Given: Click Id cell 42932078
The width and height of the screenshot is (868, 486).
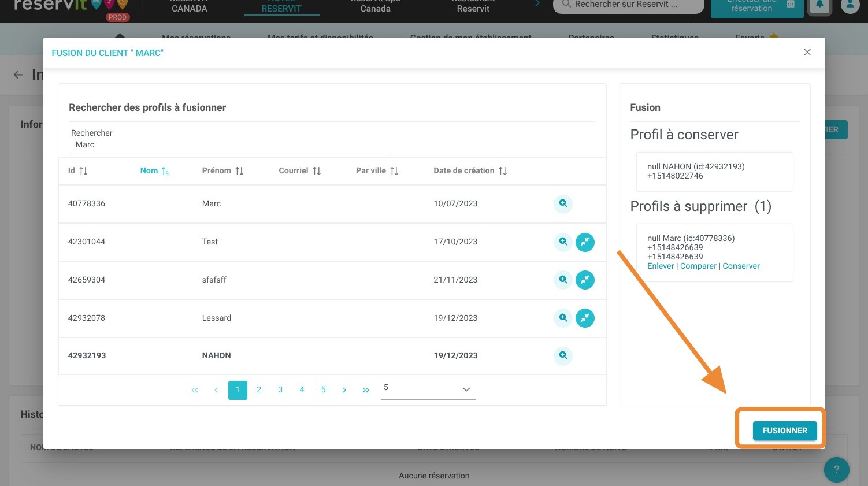Looking at the screenshot, I should click(87, 318).
